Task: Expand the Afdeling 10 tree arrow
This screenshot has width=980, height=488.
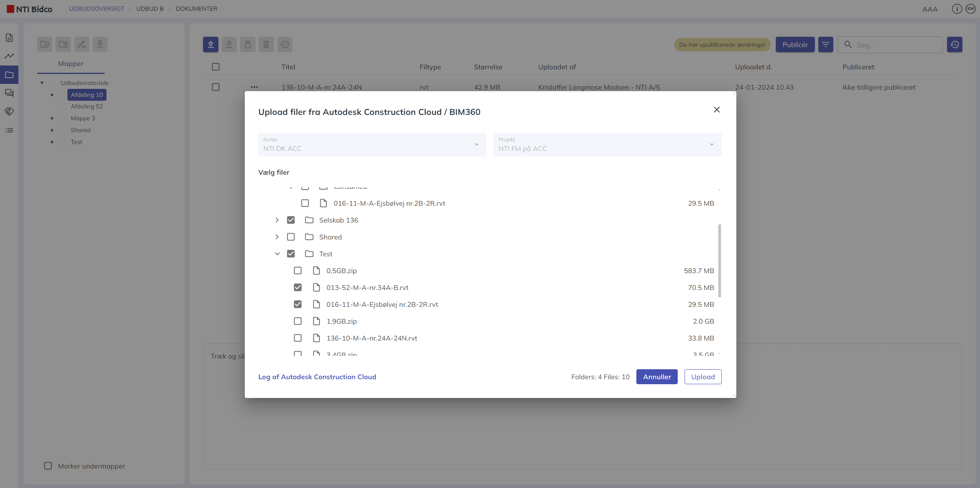Action: 52,95
